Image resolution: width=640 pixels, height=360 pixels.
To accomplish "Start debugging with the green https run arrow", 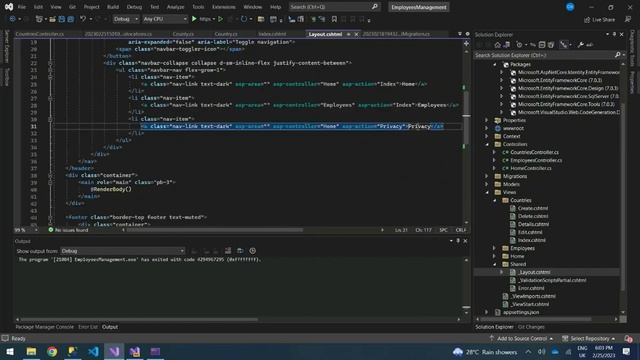I will point(194,19).
